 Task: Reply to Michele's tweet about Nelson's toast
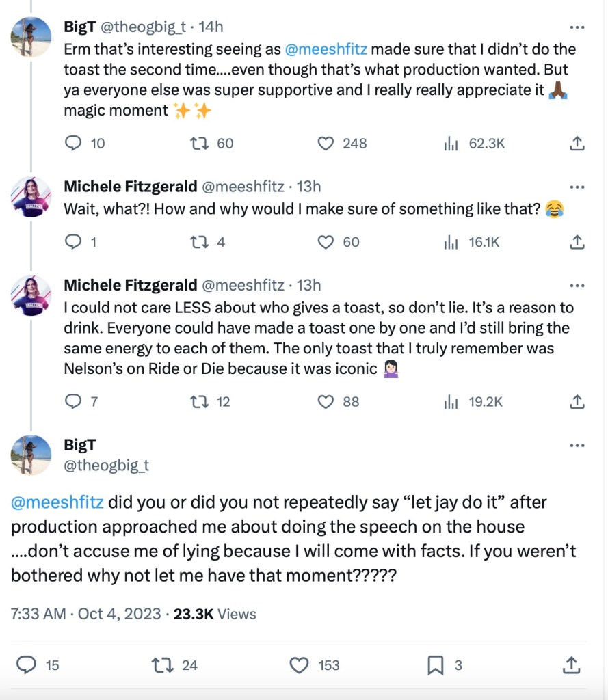click(x=74, y=401)
